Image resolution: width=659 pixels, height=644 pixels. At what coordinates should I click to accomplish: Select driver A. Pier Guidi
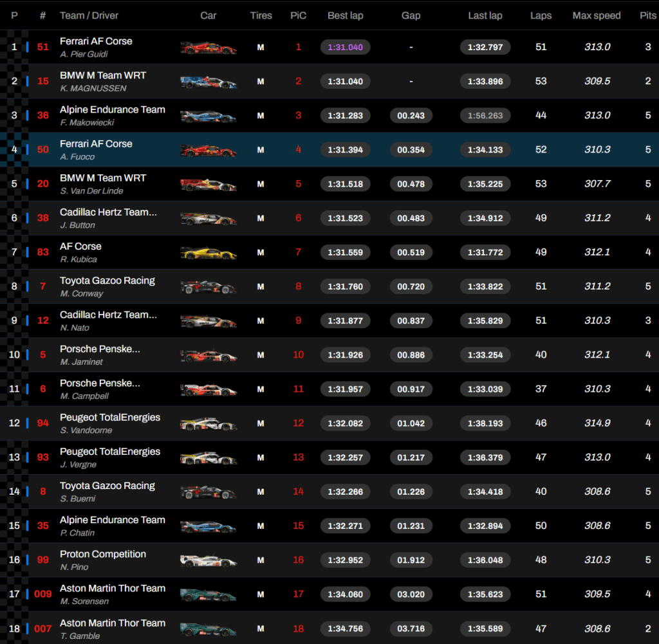point(84,54)
